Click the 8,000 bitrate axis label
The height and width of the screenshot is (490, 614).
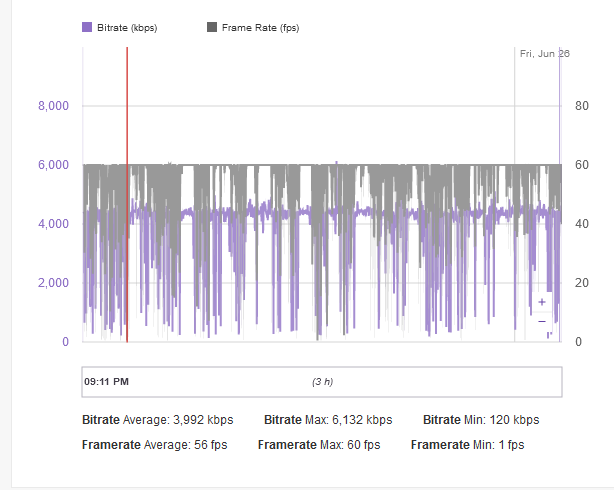click(53, 106)
